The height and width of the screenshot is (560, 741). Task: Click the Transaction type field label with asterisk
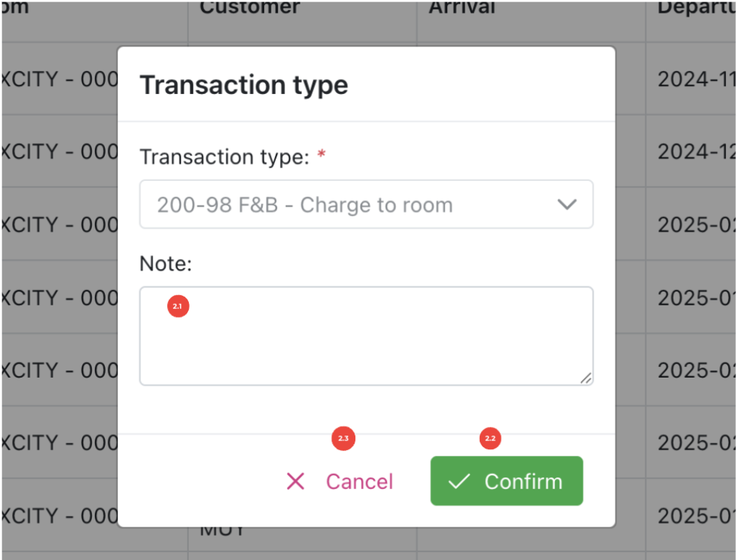click(232, 157)
